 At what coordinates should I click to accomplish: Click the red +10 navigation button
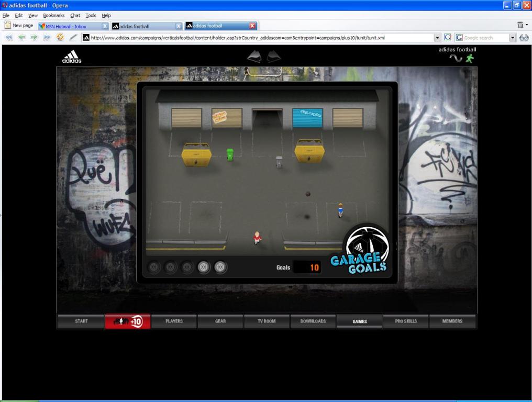128,321
